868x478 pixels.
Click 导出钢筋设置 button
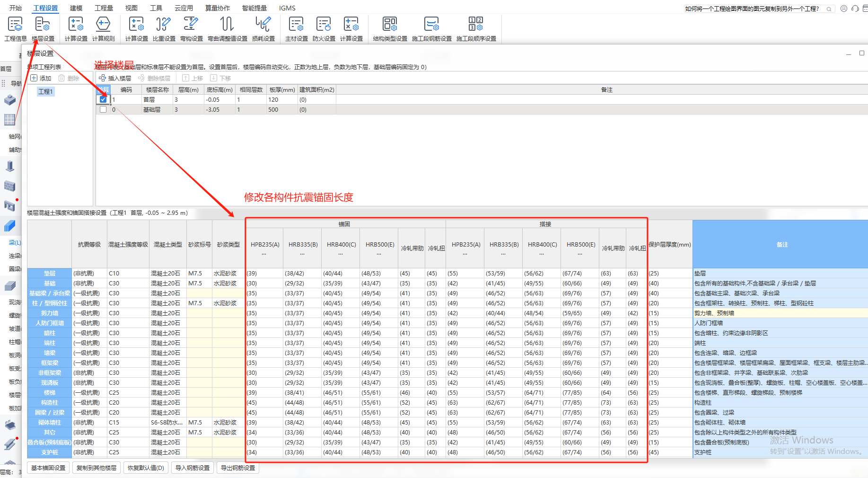pos(238,468)
